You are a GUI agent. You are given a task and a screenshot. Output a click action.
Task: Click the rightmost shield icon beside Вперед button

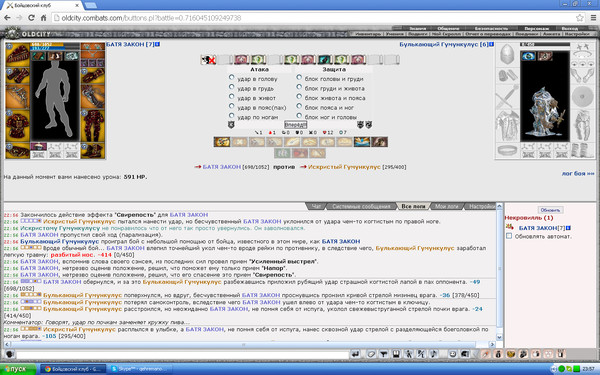pos(368,125)
